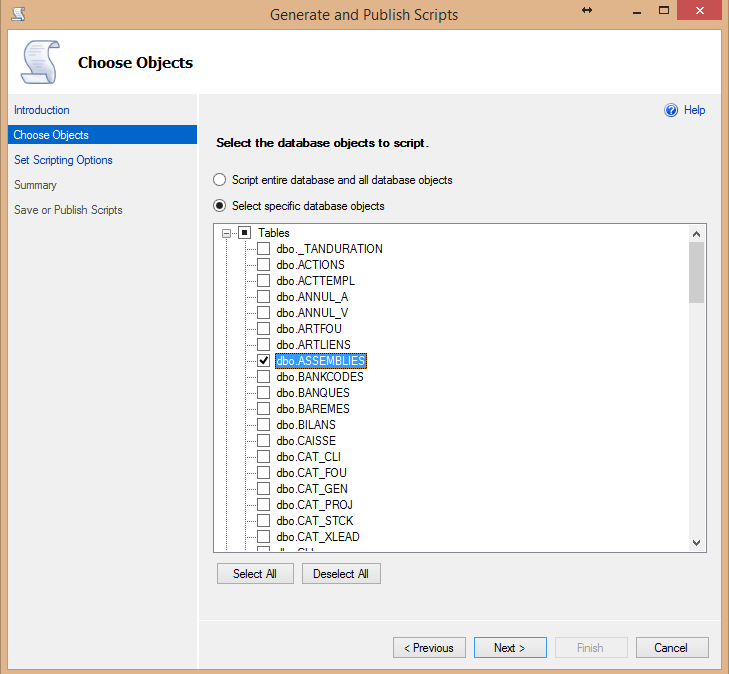Uncheck the dbo.ASSEMBLIES checkbox

264,361
